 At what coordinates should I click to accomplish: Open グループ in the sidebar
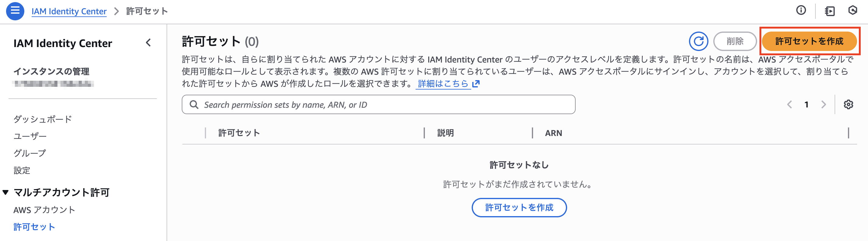click(x=30, y=153)
